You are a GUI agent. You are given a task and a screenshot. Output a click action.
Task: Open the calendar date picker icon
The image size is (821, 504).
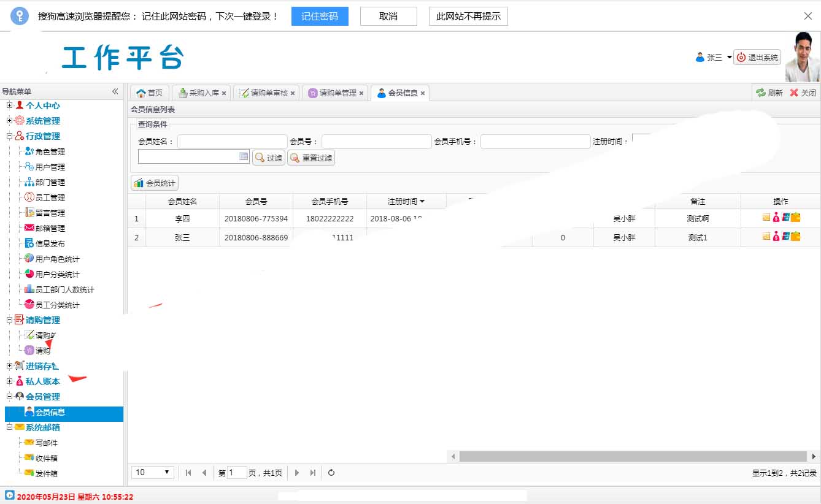[244, 157]
